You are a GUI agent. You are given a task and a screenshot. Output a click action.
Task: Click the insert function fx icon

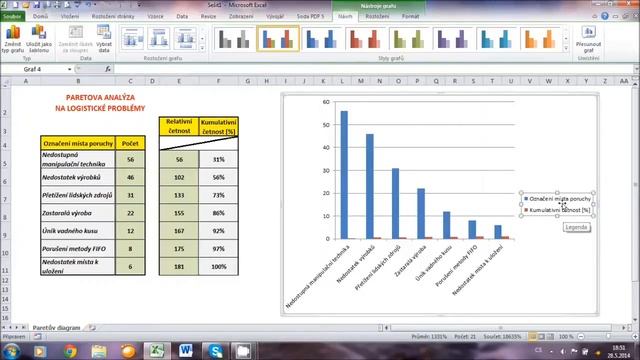(108, 69)
